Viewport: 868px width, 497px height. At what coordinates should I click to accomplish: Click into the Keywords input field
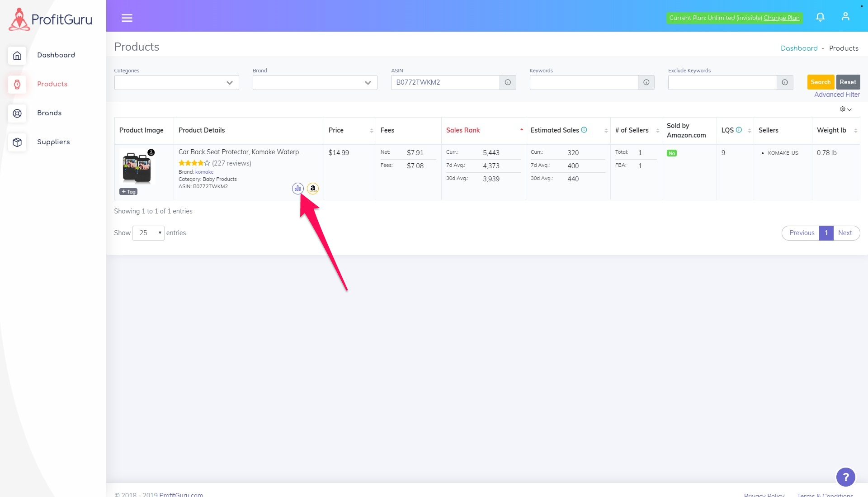(584, 82)
